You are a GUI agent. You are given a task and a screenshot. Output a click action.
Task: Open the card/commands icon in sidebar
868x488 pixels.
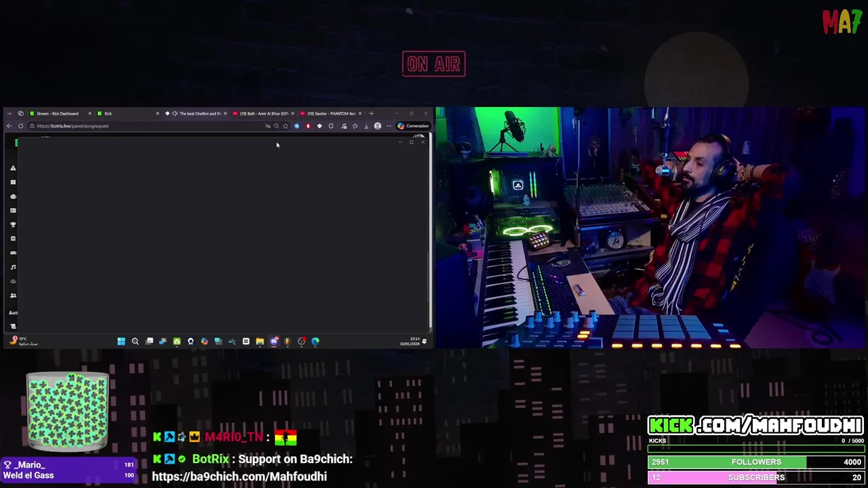(x=13, y=211)
